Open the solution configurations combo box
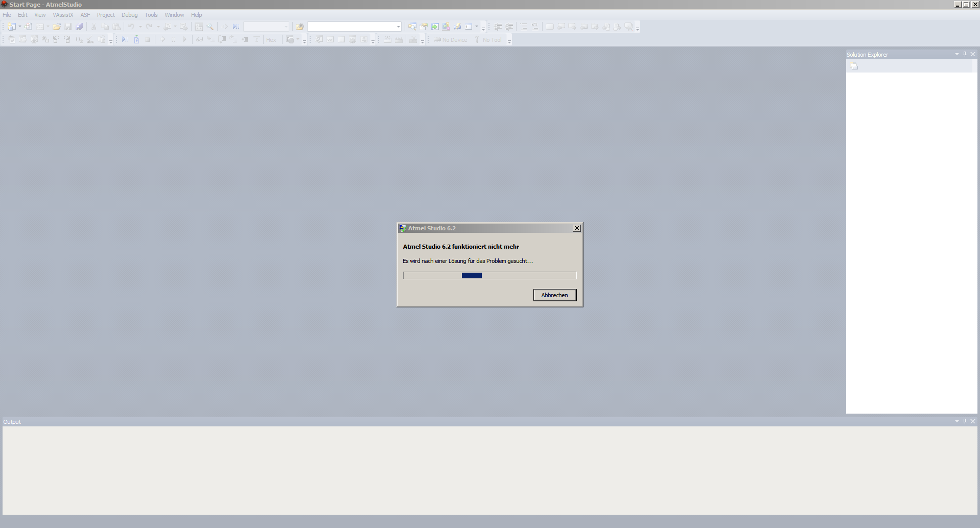 pyautogui.click(x=266, y=27)
